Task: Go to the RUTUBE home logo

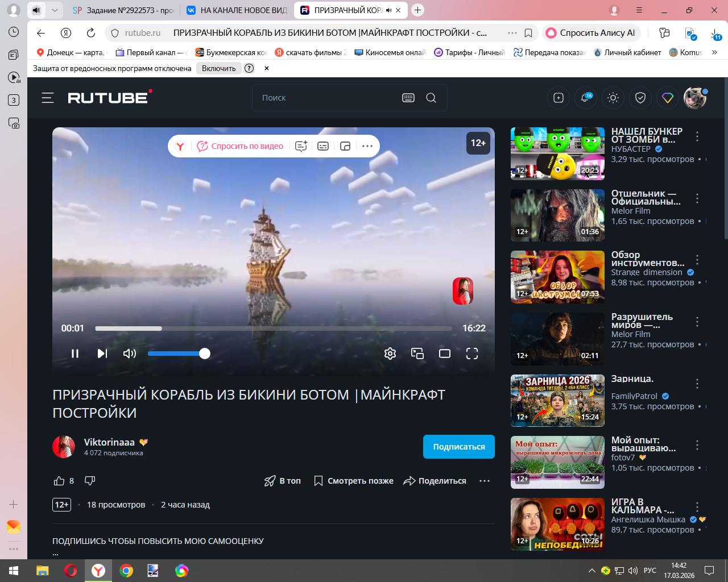Action: coord(110,97)
